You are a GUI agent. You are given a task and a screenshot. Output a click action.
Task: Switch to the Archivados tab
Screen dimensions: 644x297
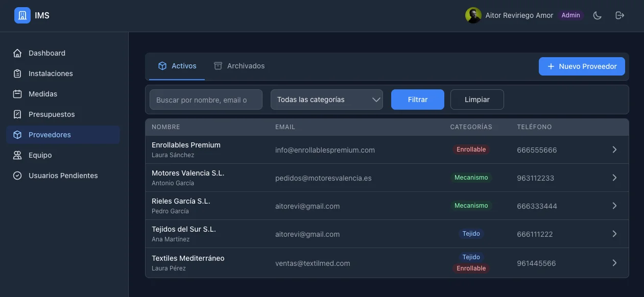(x=239, y=66)
